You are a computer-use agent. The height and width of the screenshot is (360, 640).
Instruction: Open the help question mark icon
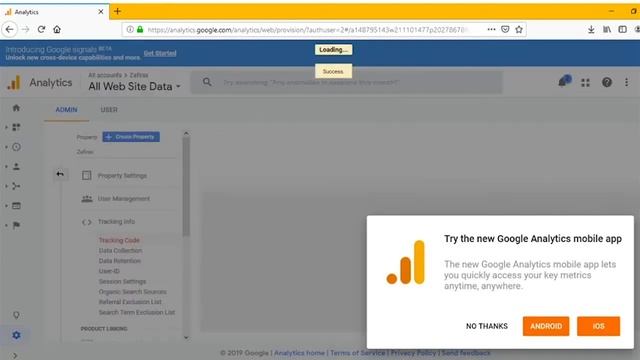[607, 82]
